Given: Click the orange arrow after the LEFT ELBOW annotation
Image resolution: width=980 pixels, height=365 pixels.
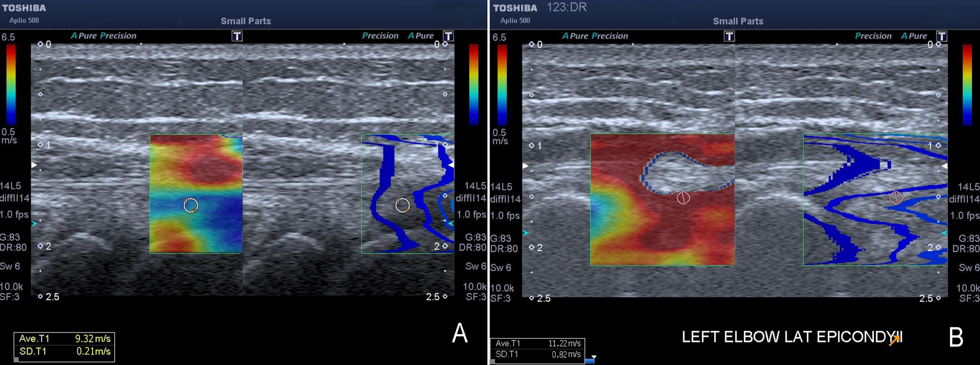Looking at the screenshot, I should [894, 339].
